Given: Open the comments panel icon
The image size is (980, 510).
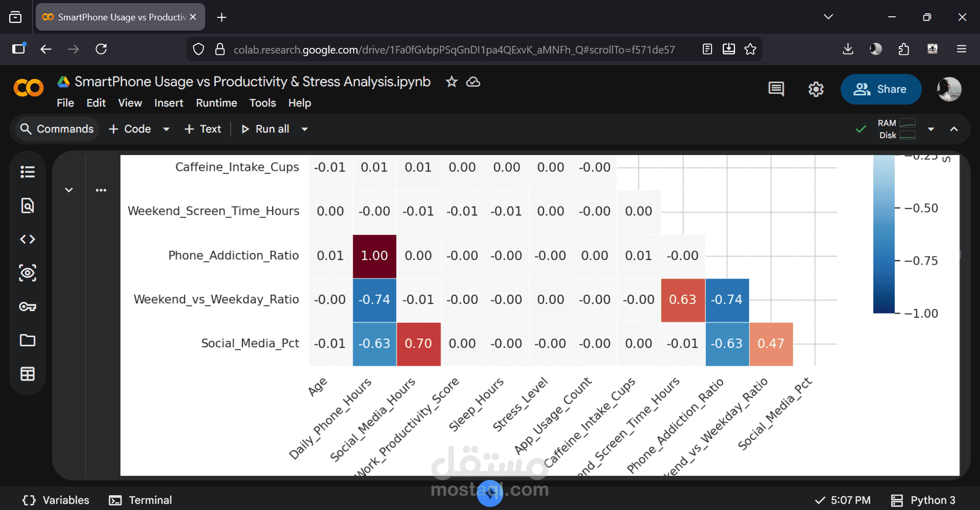Looking at the screenshot, I should (x=776, y=89).
